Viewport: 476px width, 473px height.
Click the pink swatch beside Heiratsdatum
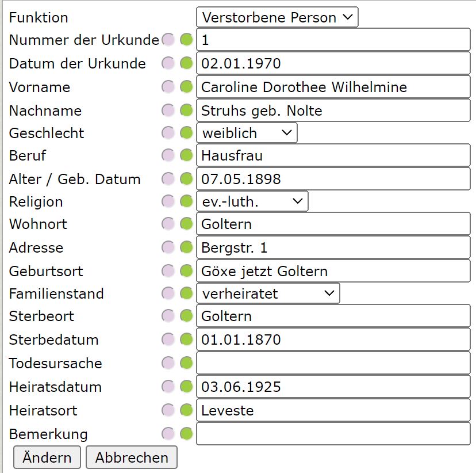coord(168,386)
